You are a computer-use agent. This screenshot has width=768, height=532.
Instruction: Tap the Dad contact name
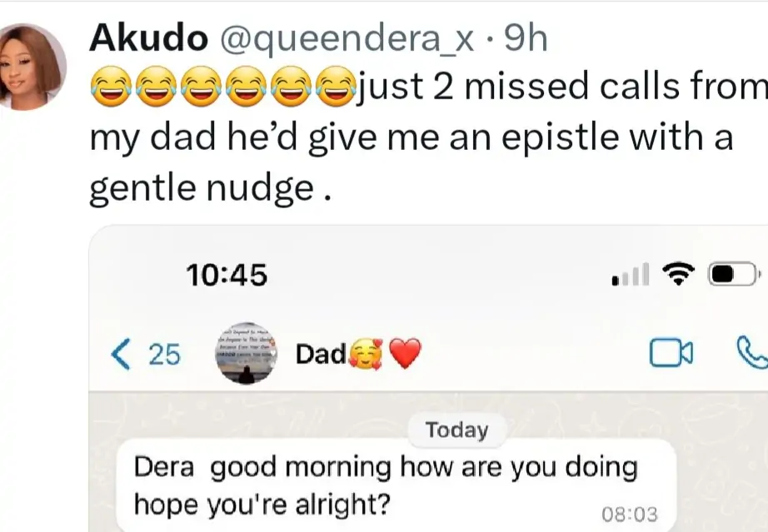pos(321,355)
